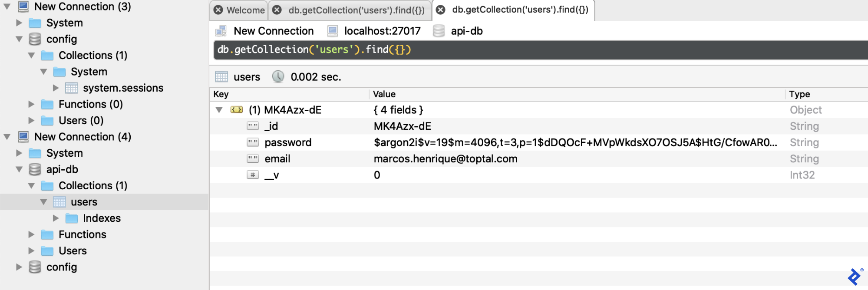
Task: Select the __v value 0
Action: [377, 175]
